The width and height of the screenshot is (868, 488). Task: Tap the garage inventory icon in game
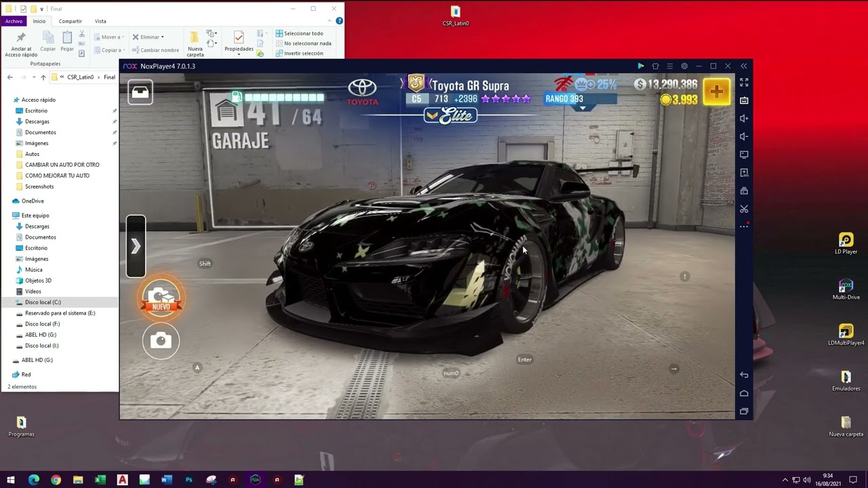pyautogui.click(x=140, y=92)
